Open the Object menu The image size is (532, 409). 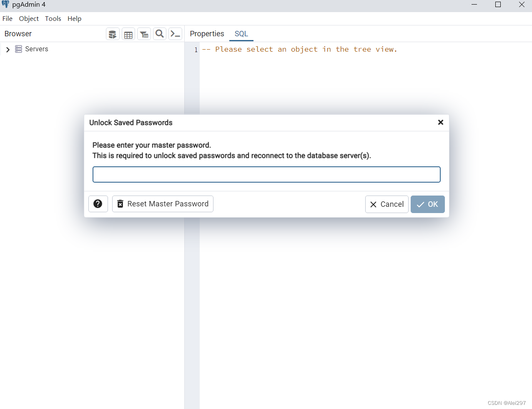pyautogui.click(x=29, y=19)
